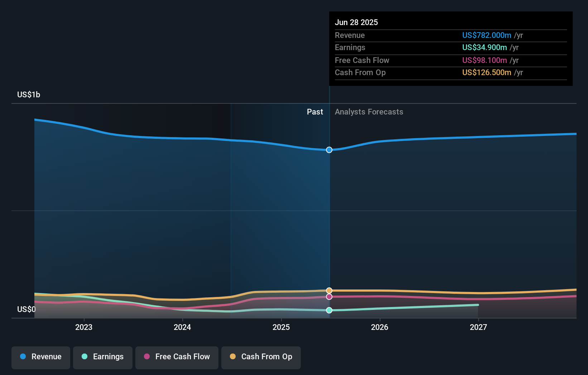Select the teal Earnings marker on the chart
The width and height of the screenshot is (588, 375).
click(x=329, y=311)
